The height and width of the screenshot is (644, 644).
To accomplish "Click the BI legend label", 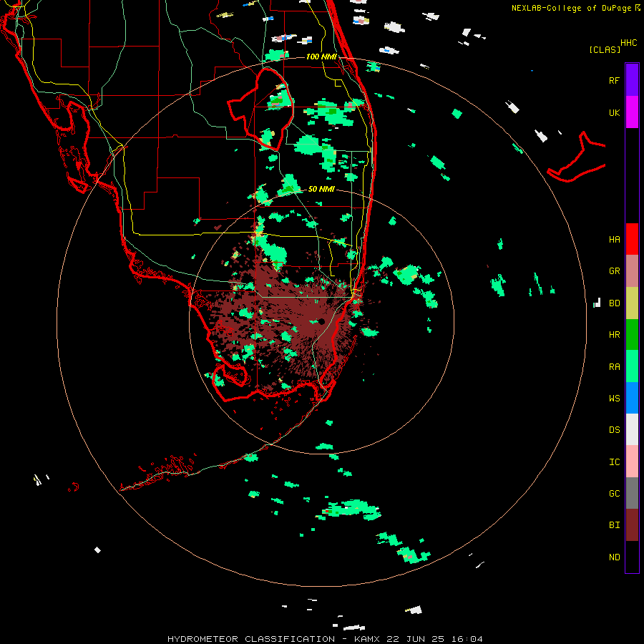I will point(614,525).
